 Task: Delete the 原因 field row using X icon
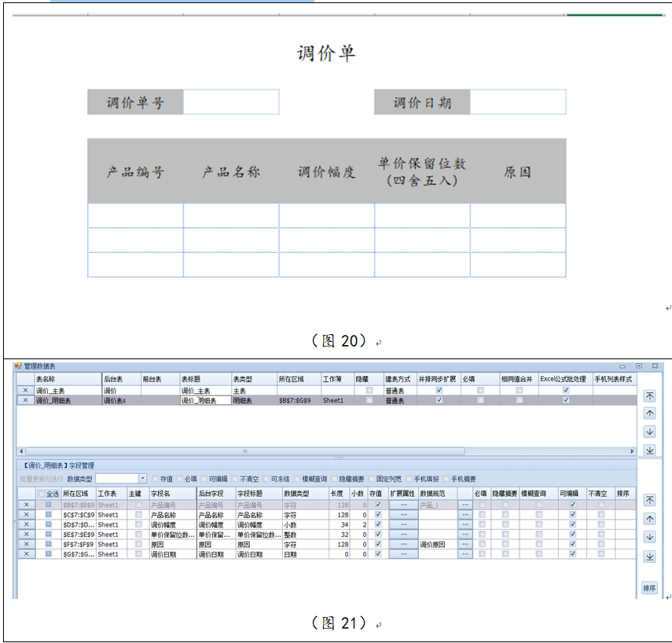[25, 544]
